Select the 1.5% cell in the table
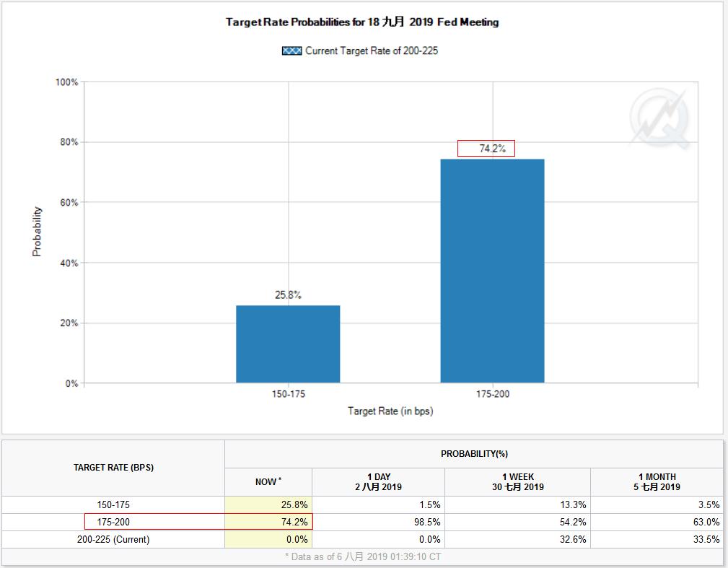The height and width of the screenshot is (568, 728). click(x=378, y=504)
